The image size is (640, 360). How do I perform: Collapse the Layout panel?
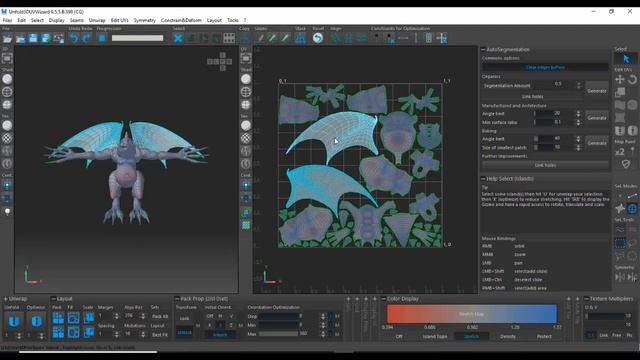point(53,299)
